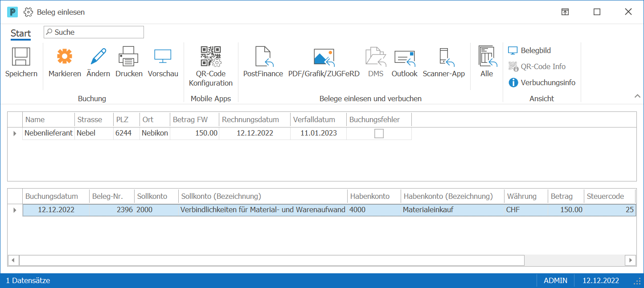
Task: Click the Steuercode column header
Action: [610, 196]
